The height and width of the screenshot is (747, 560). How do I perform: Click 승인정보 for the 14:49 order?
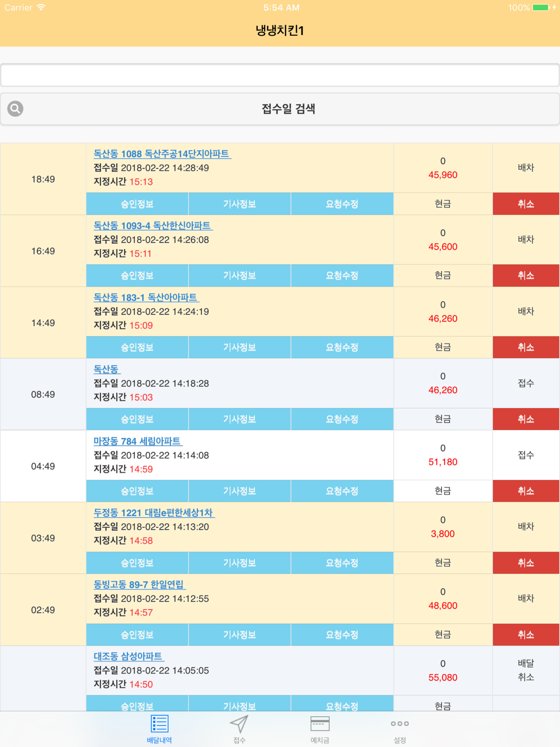tap(137, 348)
